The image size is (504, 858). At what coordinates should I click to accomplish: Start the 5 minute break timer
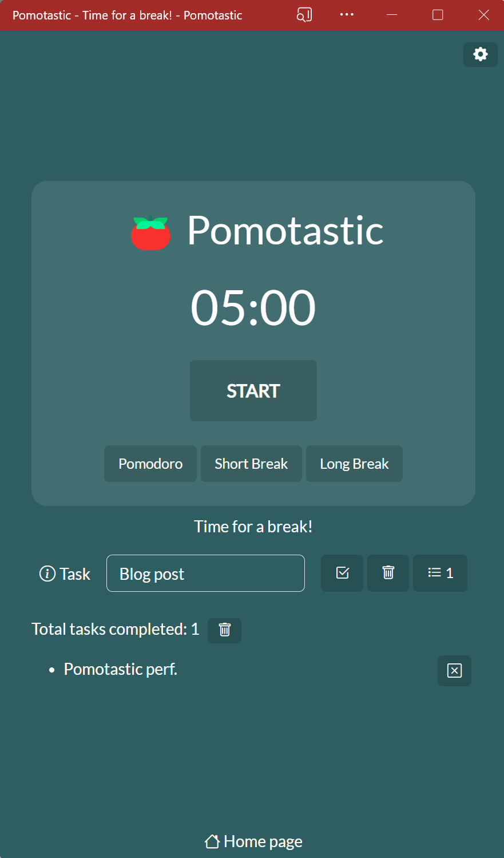tap(253, 390)
